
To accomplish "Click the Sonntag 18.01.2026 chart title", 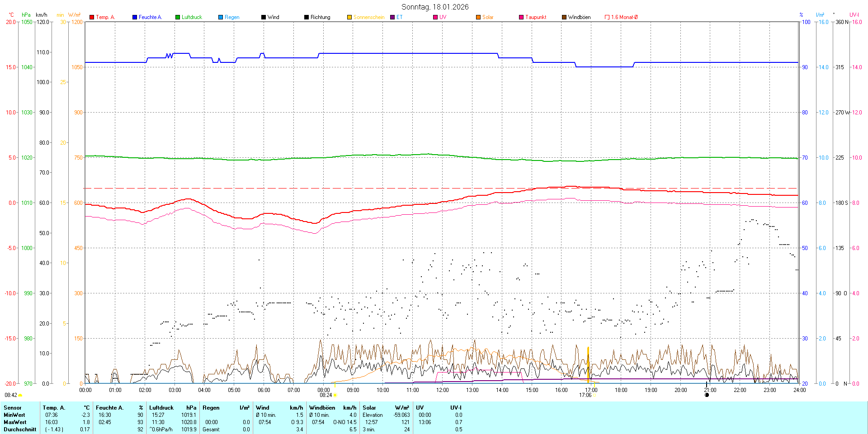I will point(435,7).
